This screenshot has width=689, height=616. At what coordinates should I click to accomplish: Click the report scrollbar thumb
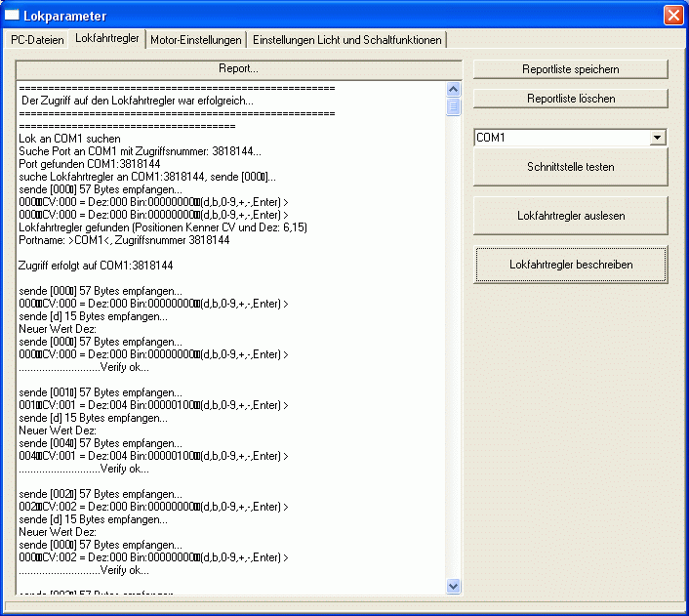(x=454, y=107)
